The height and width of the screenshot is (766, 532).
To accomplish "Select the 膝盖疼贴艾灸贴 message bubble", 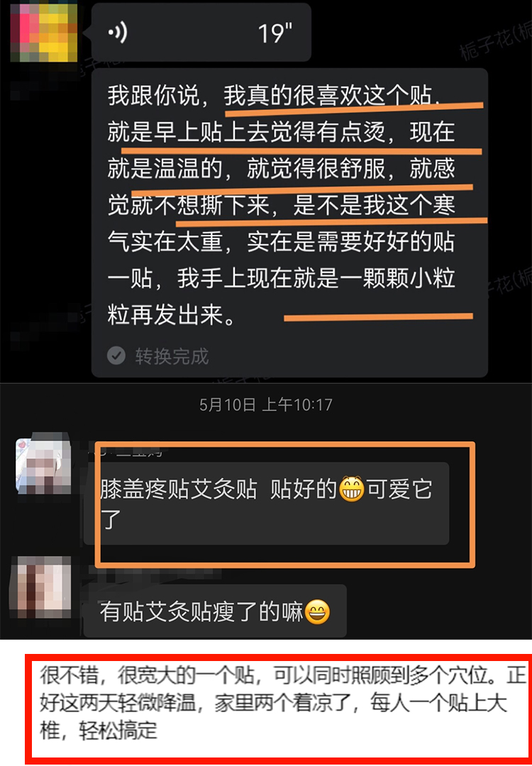I will click(x=266, y=503).
